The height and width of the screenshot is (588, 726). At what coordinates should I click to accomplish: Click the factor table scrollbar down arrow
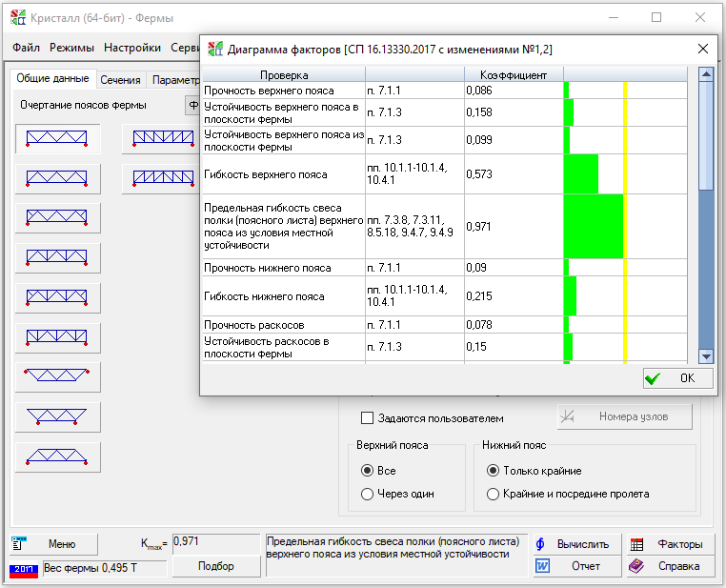click(706, 356)
